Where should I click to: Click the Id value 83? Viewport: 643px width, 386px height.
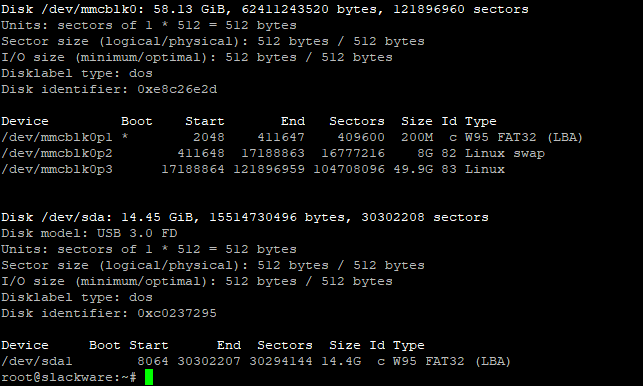tap(449, 169)
